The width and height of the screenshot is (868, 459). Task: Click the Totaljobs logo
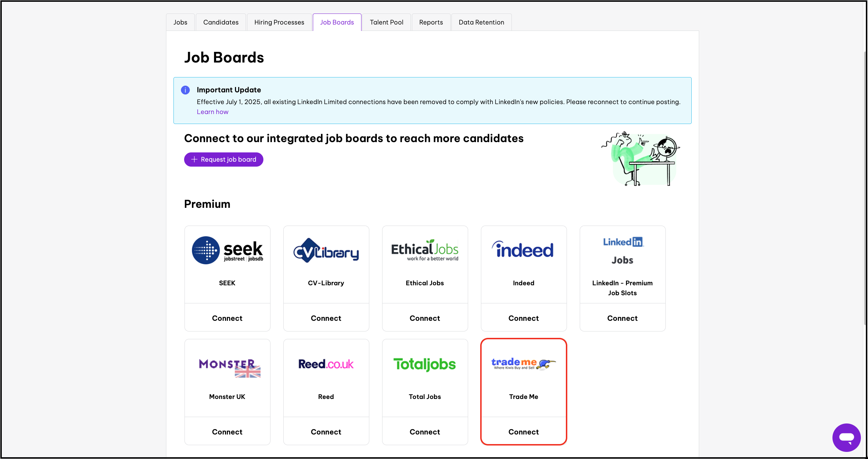point(425,364)
